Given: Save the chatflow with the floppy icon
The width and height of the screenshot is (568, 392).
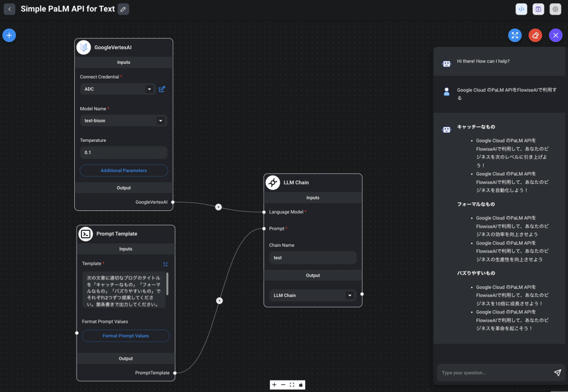Looking at the screenshot, I should (x=538, y=9).
